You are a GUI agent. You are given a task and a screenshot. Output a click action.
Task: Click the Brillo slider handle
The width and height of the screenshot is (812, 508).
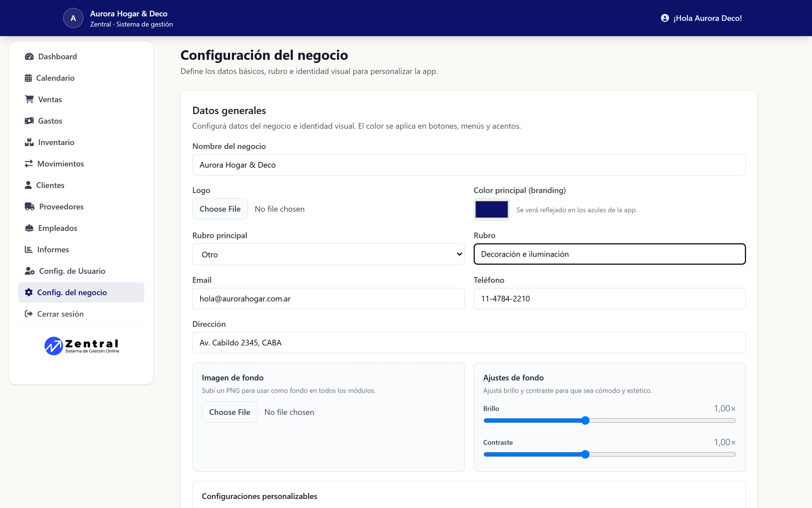tap(585, 421)
